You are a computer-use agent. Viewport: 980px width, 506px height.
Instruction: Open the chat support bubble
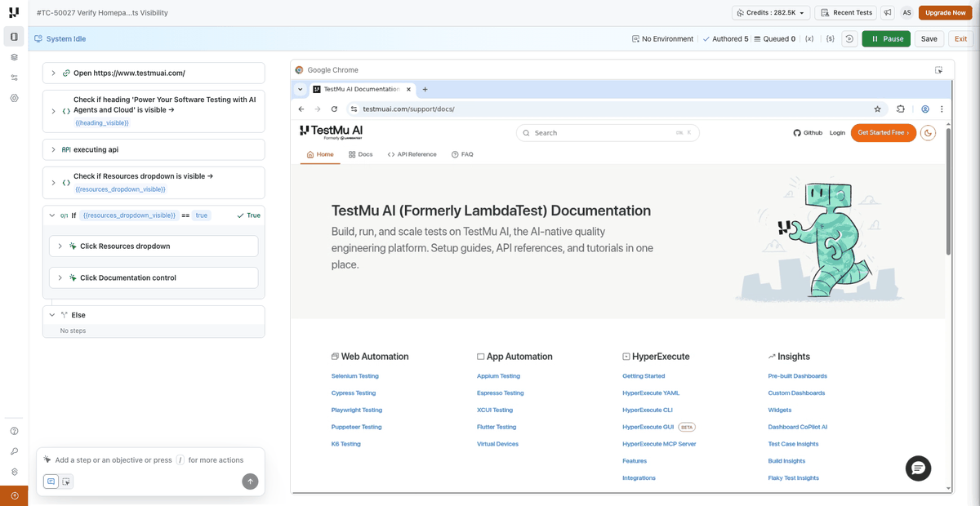(918, 468)
